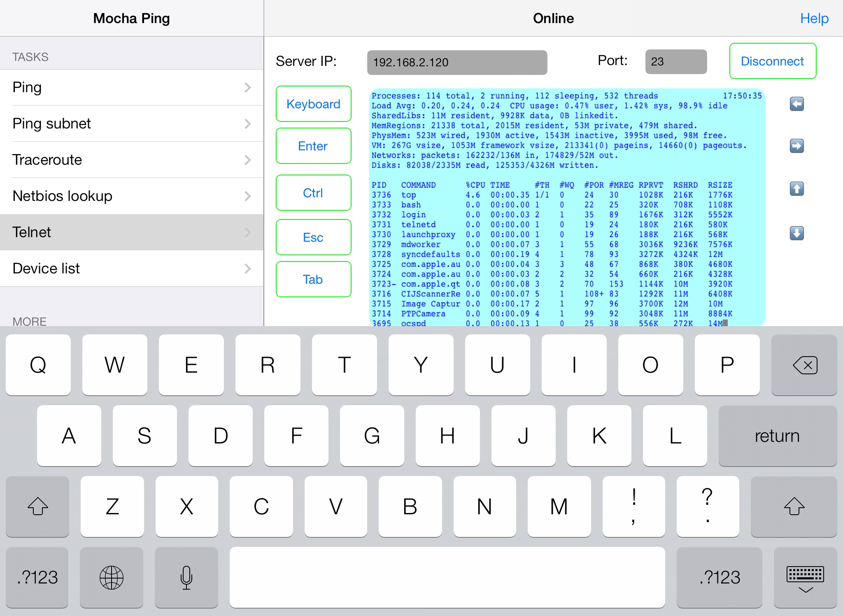
Task: Click the Server IP input field
Action: 457,62
